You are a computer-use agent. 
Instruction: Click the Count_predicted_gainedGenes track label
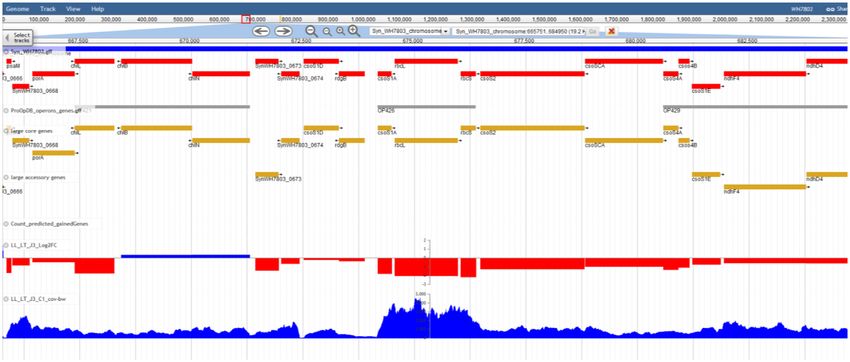49,223
